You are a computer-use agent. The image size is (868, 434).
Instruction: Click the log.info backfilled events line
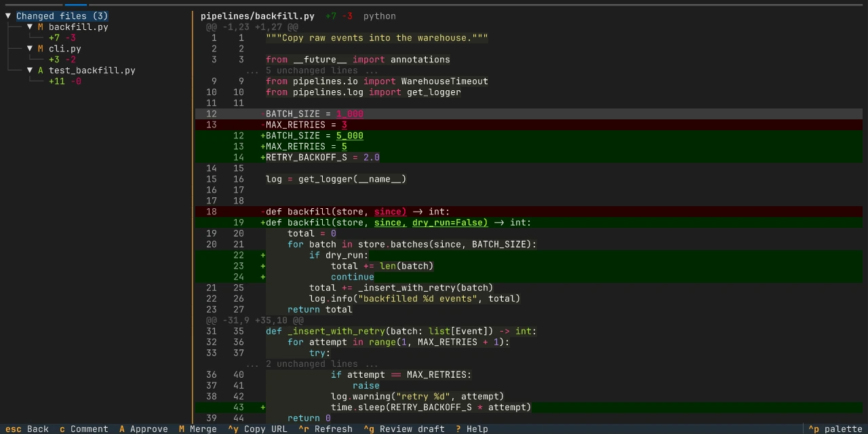pos(529,298)
